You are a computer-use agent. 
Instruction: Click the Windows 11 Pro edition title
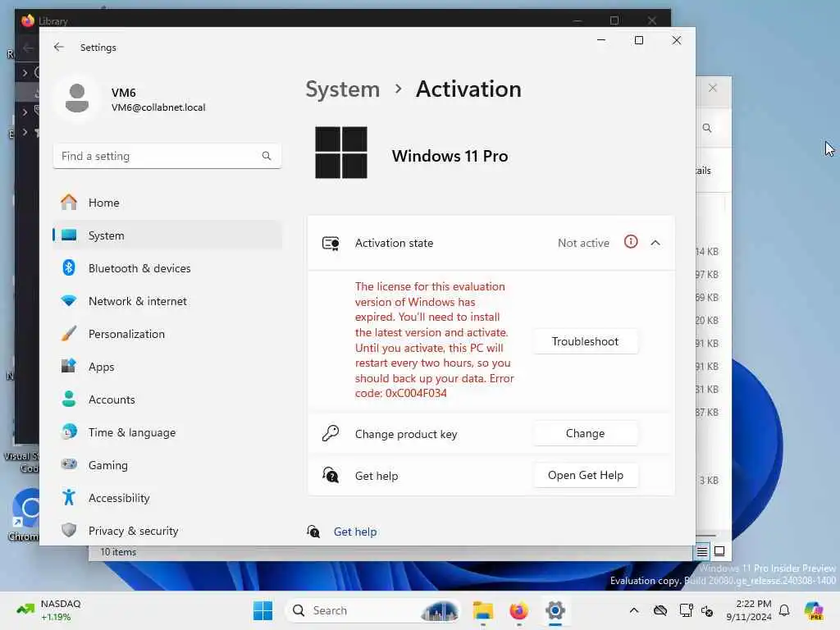click(450, 156)
